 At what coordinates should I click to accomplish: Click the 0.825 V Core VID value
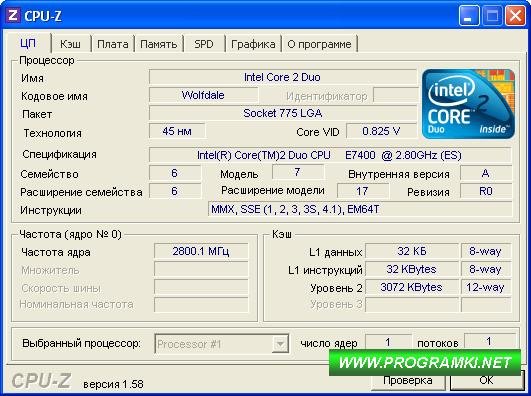pyautogui.click(x=381, y=131)
